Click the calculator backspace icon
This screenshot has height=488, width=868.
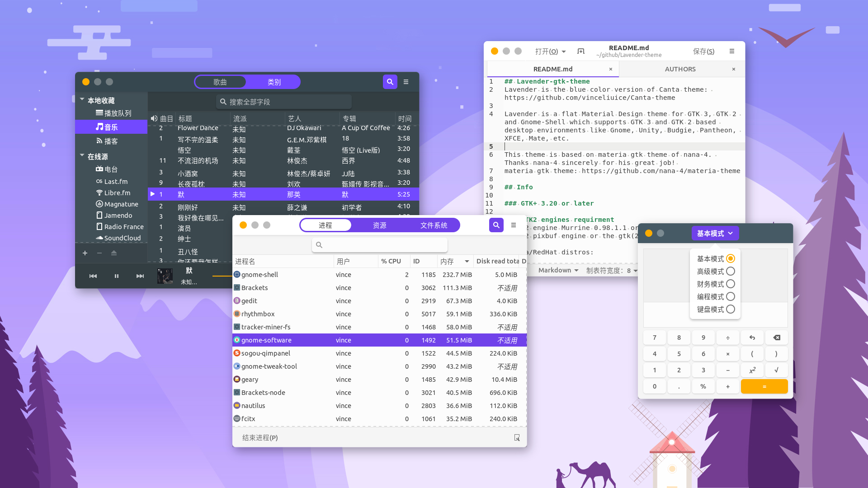tap(777, 338)
